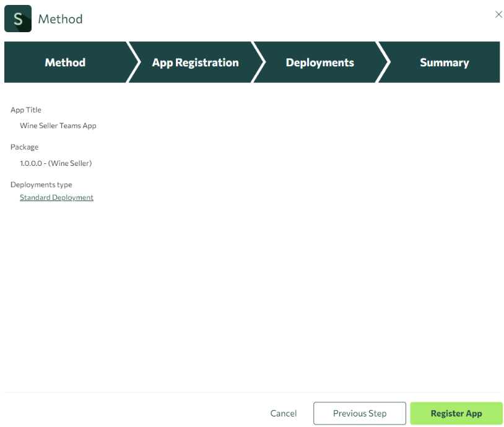
Task: Click the Package field label
Action: tap(24, 147)
